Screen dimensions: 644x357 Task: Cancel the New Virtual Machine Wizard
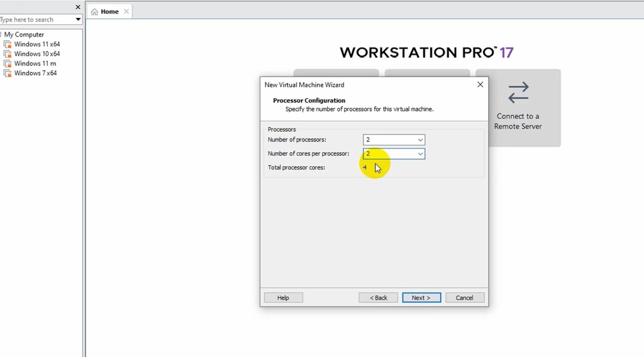[465, 298]
